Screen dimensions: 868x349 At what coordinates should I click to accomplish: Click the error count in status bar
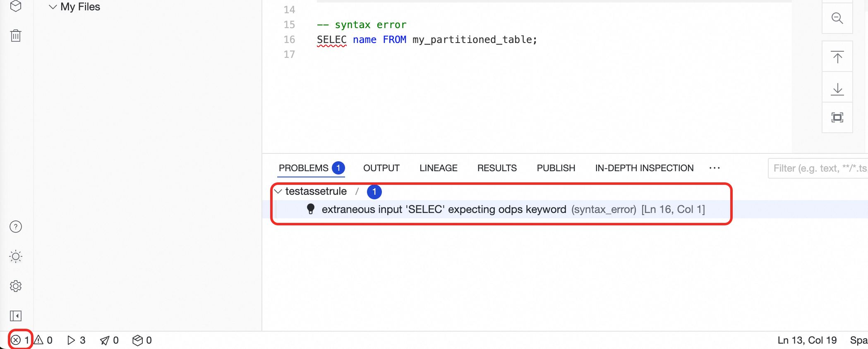tap(20, 340)
